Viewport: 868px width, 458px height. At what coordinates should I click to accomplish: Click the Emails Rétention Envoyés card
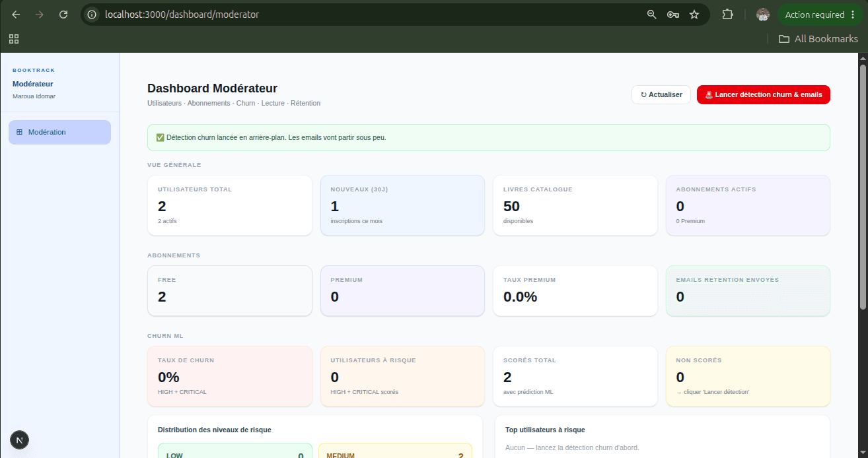tap(748, 291)
